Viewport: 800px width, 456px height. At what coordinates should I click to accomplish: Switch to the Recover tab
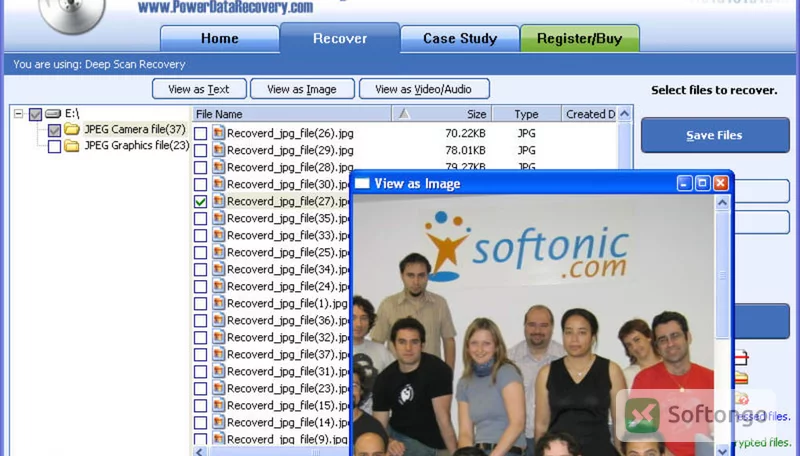pos(340,38)
